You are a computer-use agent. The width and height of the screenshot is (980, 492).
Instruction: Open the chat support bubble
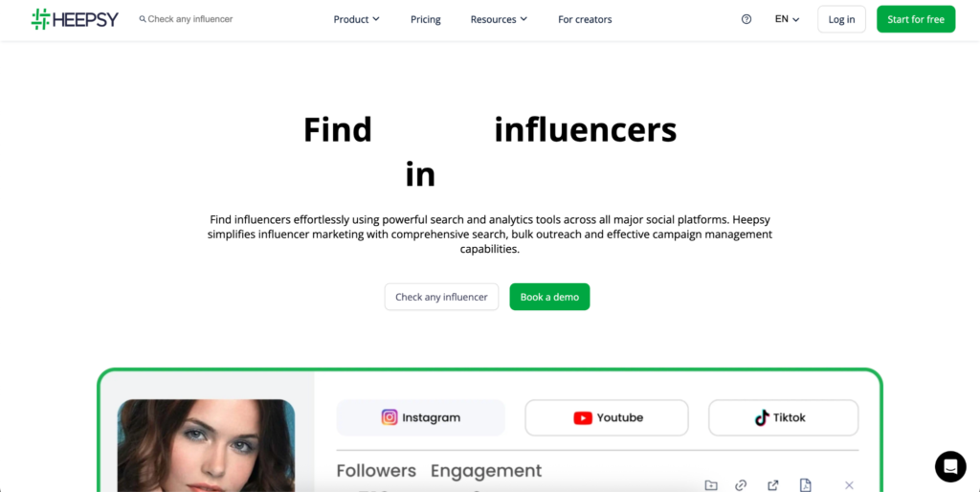click(950, 466)
